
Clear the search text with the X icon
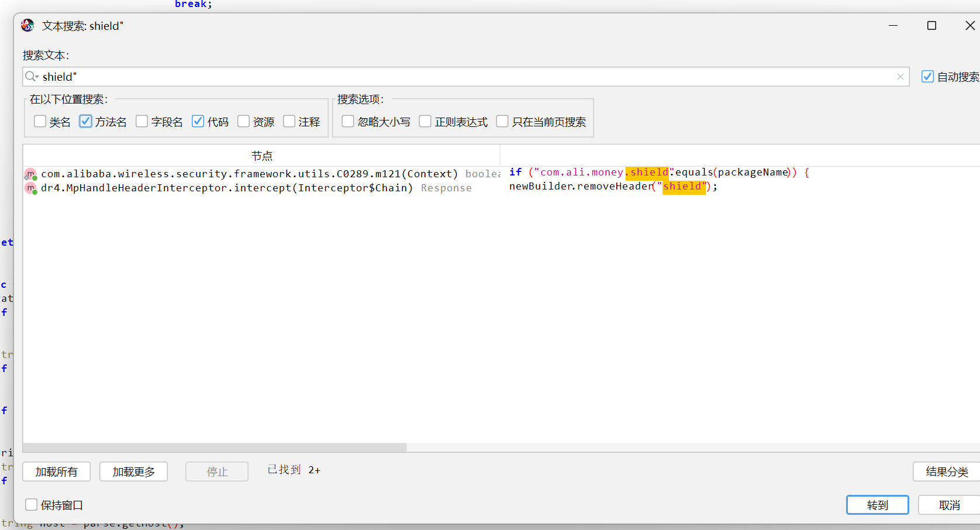(900, 77)
